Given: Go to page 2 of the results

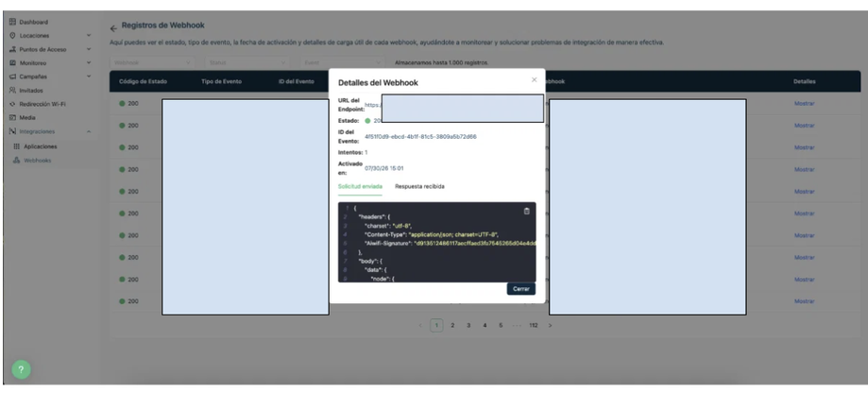Looking at the screenshot, I should tap(452, 326).
